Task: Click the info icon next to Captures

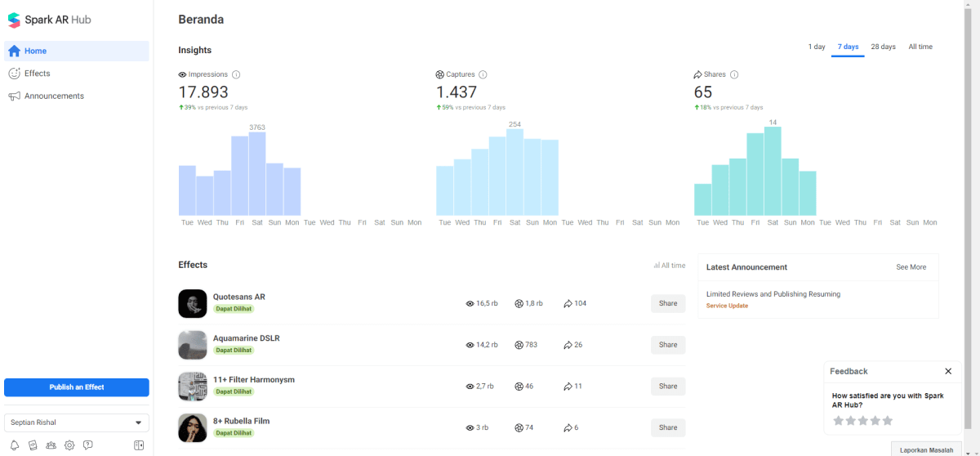Action: (x=483, y=74)
